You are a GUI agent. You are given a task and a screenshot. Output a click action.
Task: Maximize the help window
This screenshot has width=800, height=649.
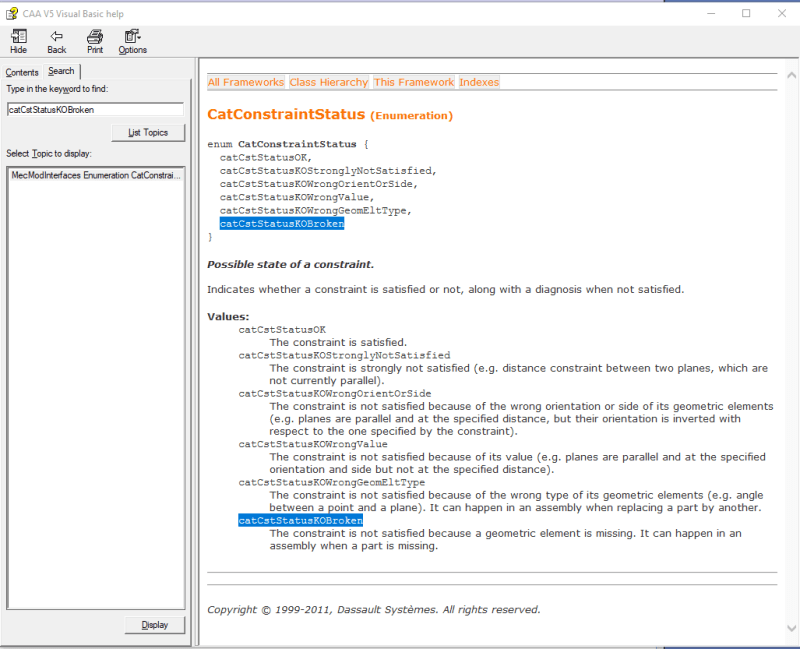coord(746,14)
